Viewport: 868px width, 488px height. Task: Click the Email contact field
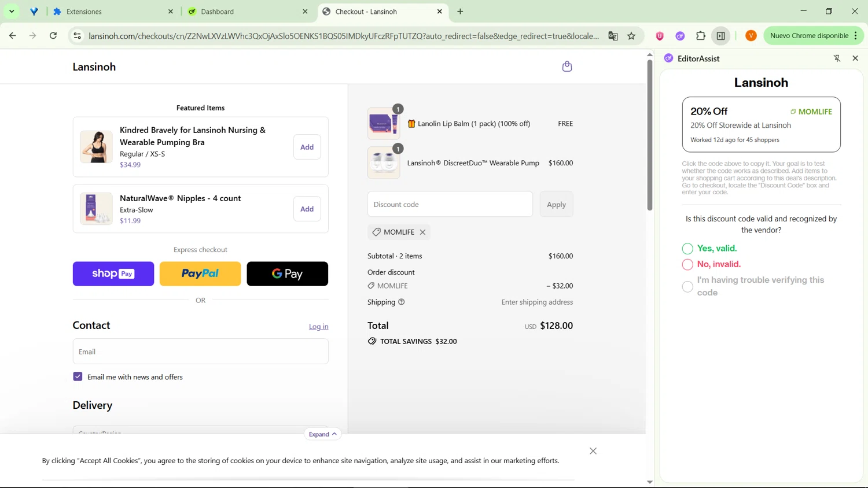click(200, 351)
